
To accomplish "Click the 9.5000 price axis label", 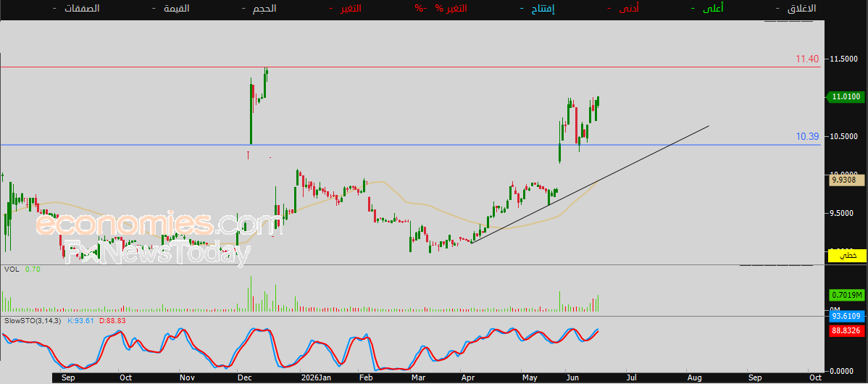I will coord(845,214).
